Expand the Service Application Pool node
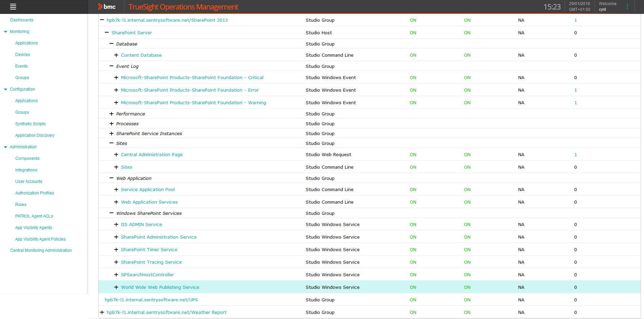The width and height of the screenshot is (644, 319). point(116,189)
